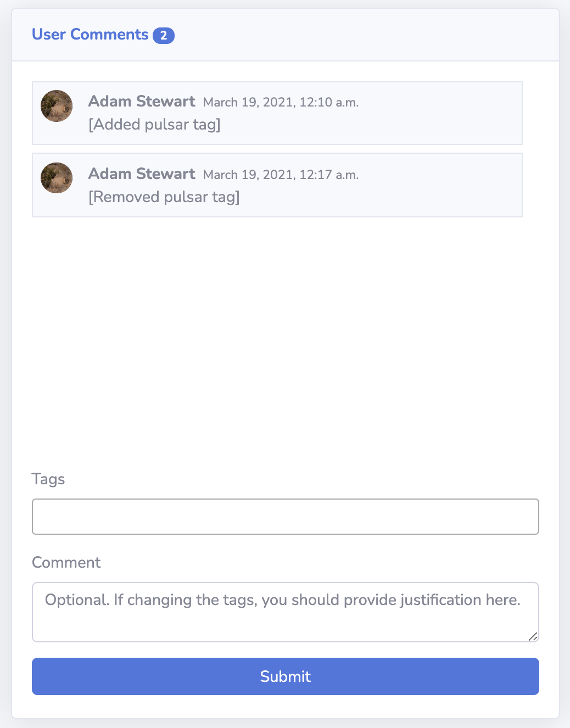
Task: Select the March 19, 2021, 12:10 a.m. timestamp
Action: click(281, 103)
